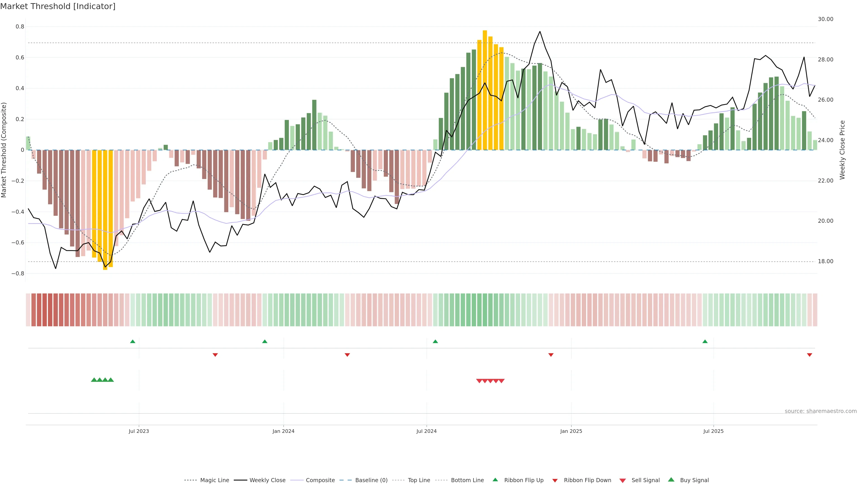The width and height of the screenshot is (868, 488).
Task: Click the Sell Signal legend label
Action: (645, 480)
